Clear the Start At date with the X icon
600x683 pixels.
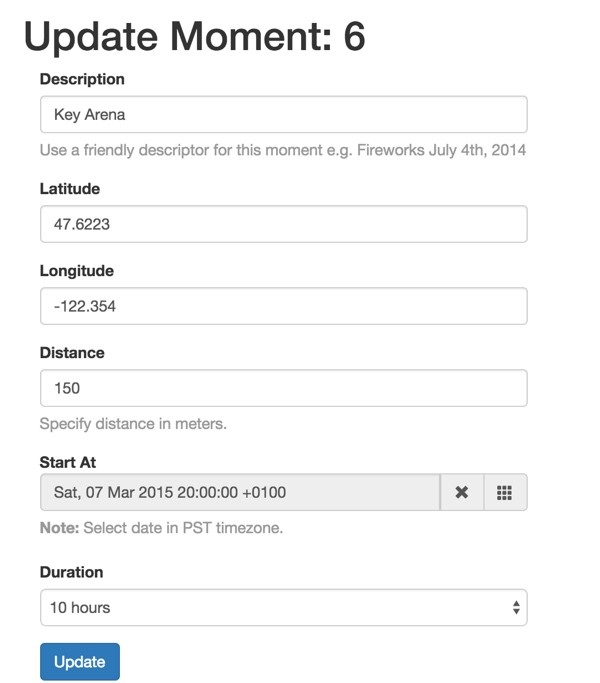pyautogui.click(x=462, y=492)
